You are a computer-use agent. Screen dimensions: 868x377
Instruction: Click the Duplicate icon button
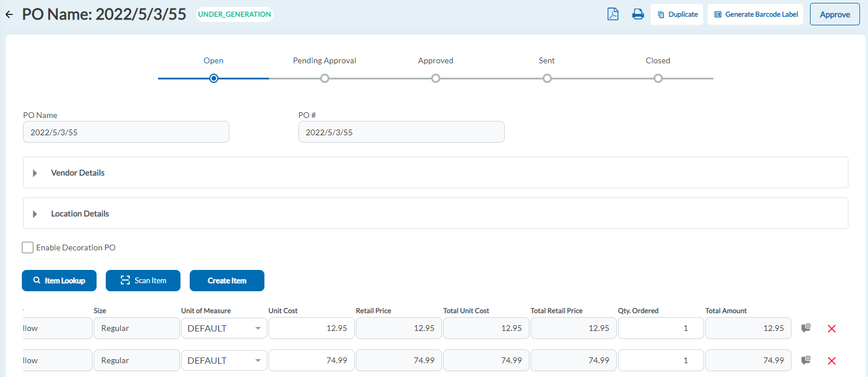click(677, 14)
